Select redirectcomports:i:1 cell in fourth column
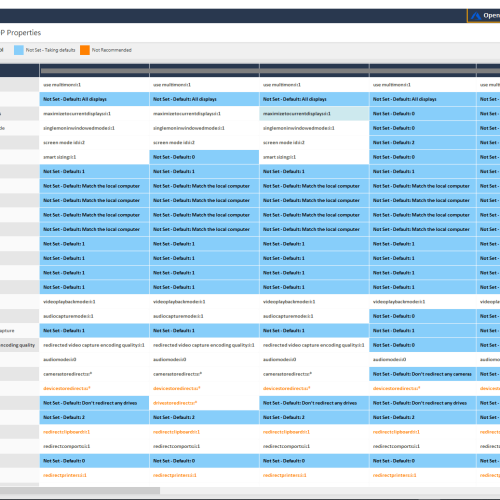The image size is (500, 500). (423, 446)
